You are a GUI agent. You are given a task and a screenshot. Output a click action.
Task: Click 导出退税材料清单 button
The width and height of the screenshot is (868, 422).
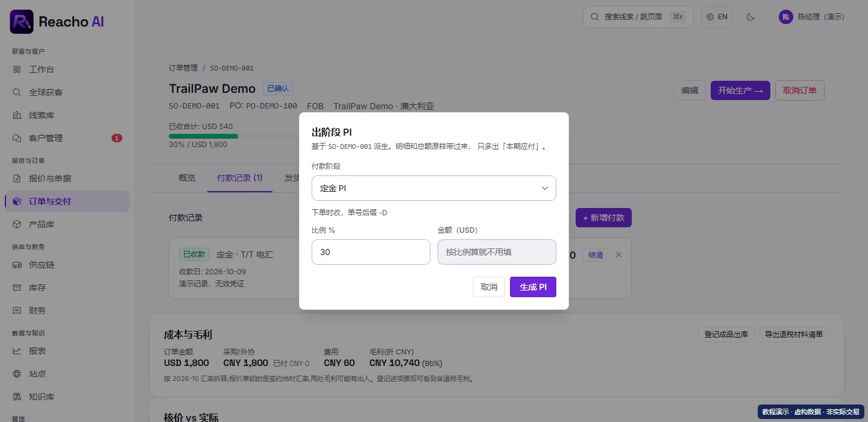tap(794, 335)
